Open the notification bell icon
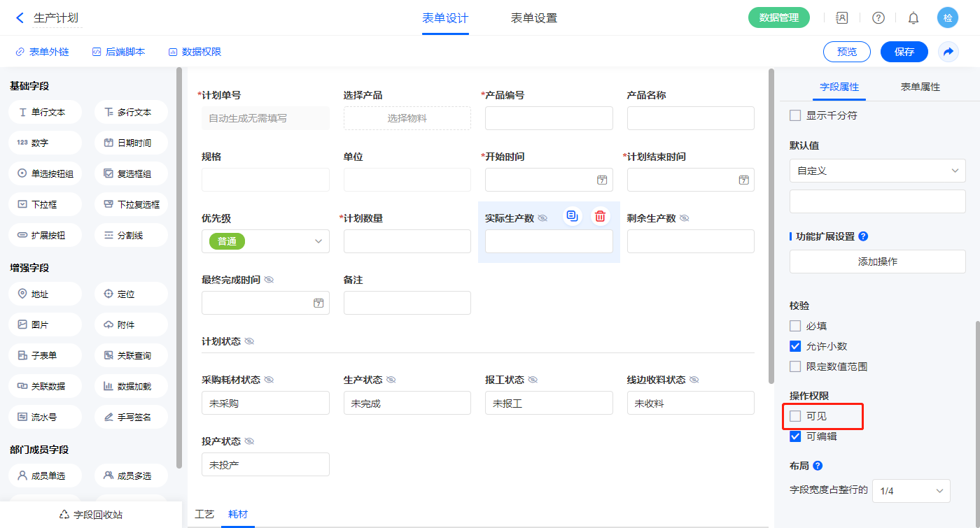 [913, 18]
